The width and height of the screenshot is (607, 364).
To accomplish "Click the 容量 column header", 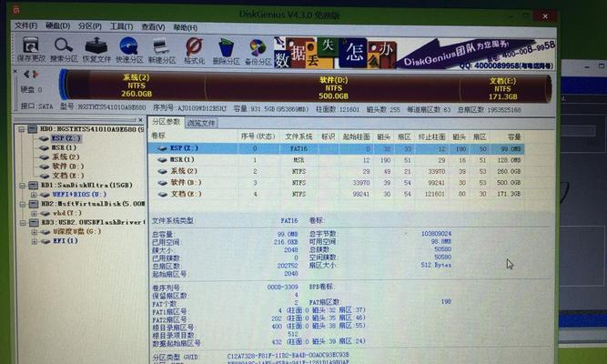I will pyautogui.click(x=514, y=137).
